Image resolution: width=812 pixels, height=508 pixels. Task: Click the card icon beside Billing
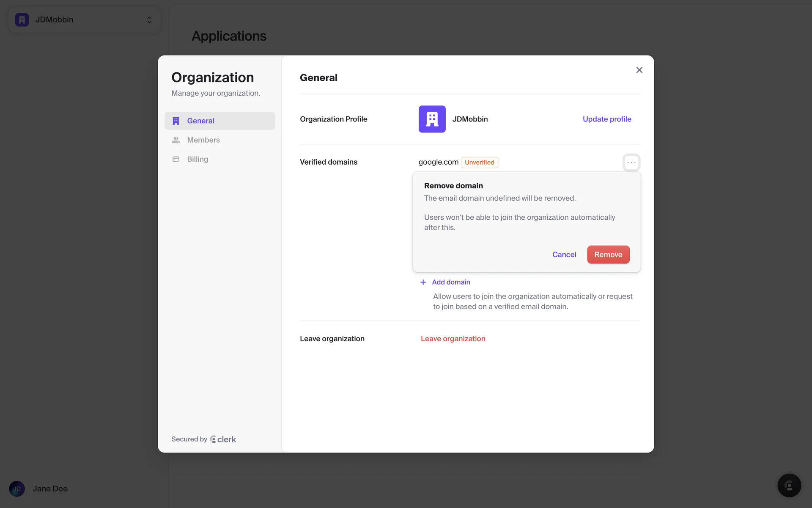tap(176, 159)
